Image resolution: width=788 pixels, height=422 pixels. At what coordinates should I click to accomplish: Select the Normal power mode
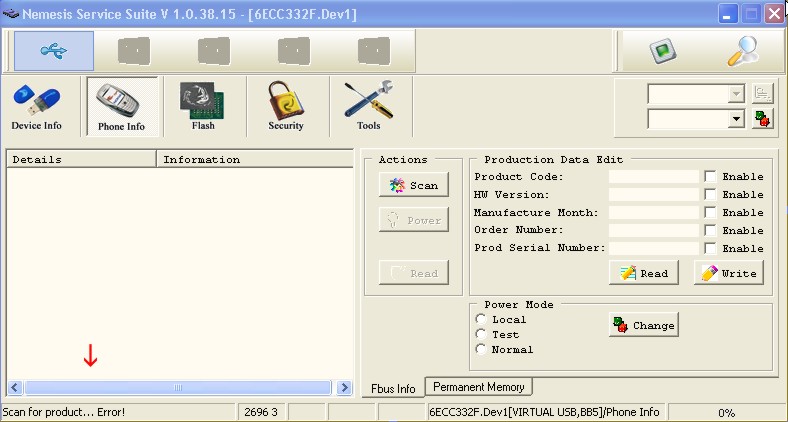click(x=481, y=349)
